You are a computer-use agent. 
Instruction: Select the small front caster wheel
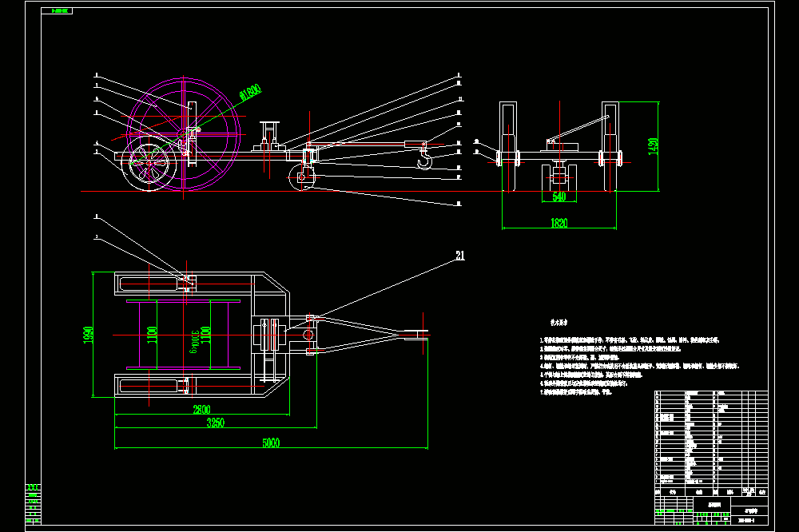(302, 177)
